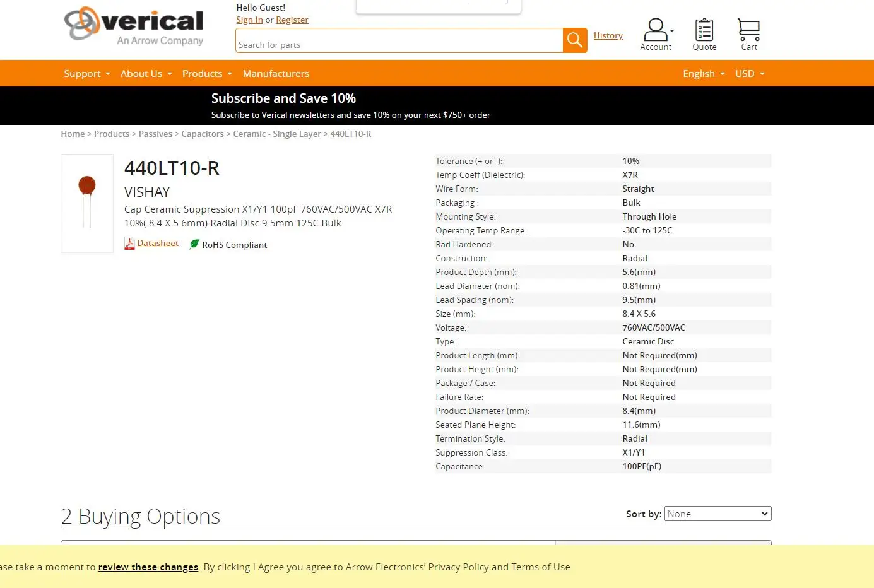The image size is (874, 588).
Task: Expand the About Us menu
Action: [146, 74]
